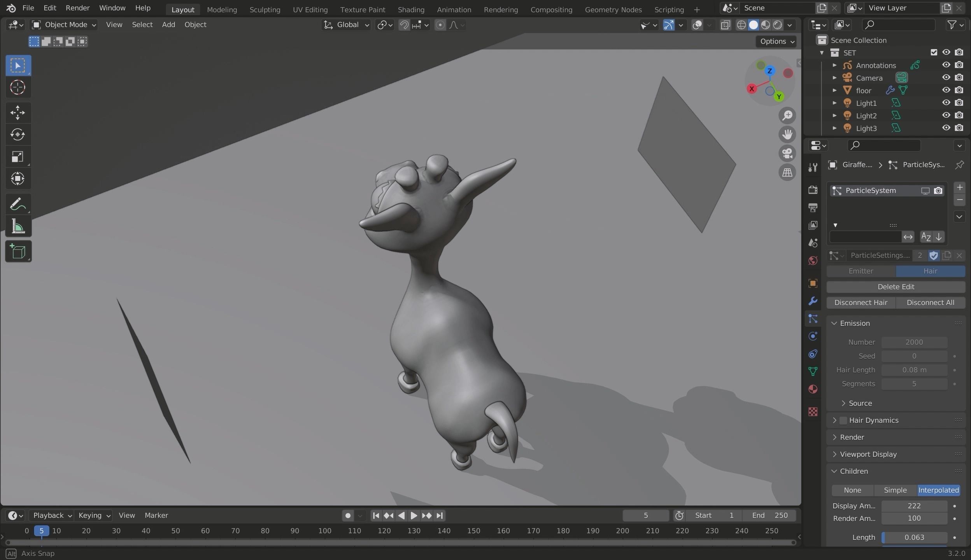
Task: Click the Delete Edit button
Action: click(x=896, y=287)
